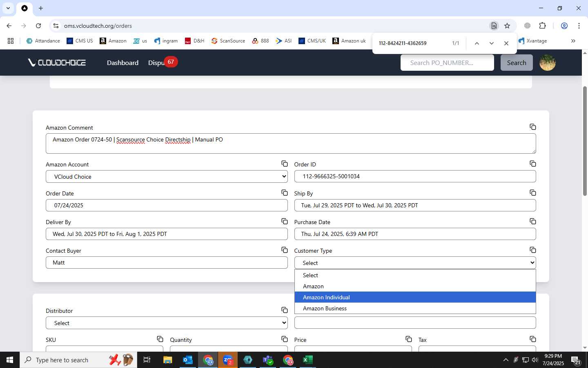588x368 pixels.
Task: Open the bookmarks apps grid icon
Action: [x=11, y=41]
